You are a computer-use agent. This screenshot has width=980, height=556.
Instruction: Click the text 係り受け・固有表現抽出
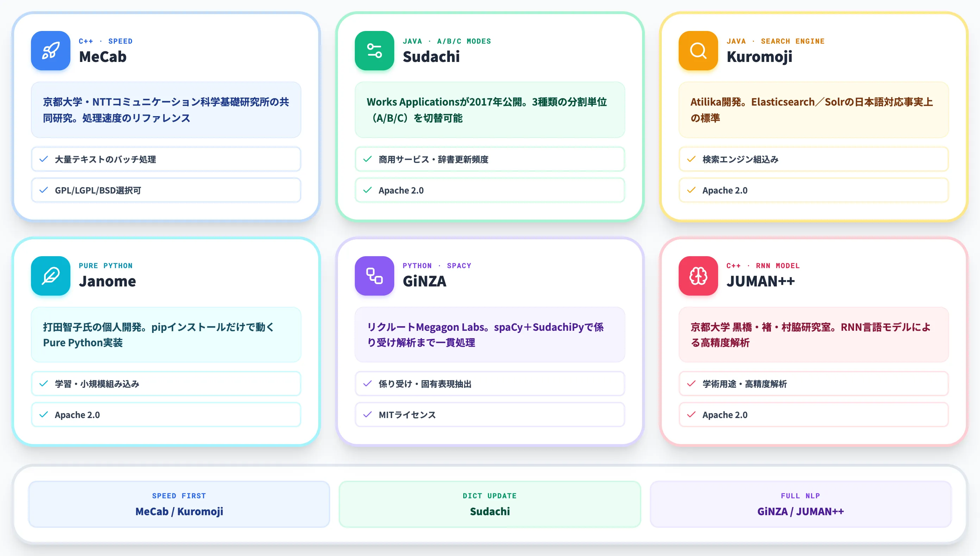[425, 384]
